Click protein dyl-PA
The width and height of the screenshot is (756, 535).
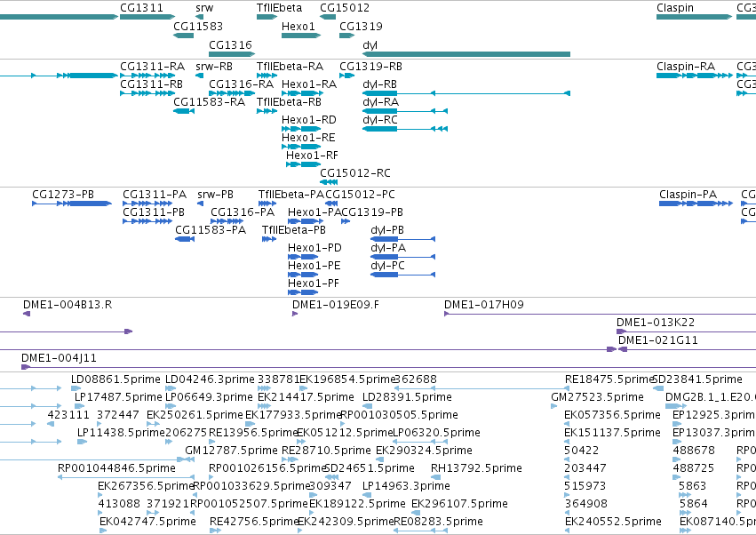pos(388,248)
